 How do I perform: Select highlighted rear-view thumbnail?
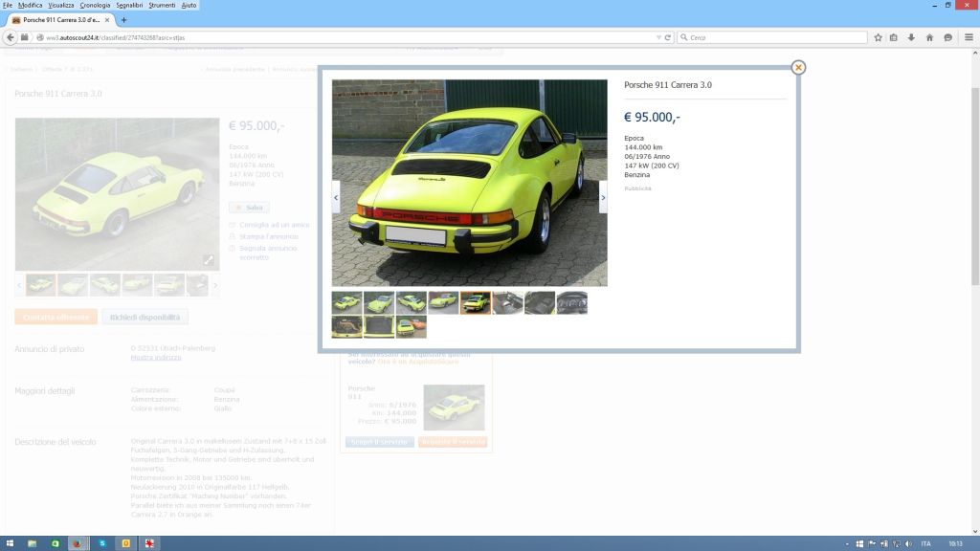click(x=476, y=302)
